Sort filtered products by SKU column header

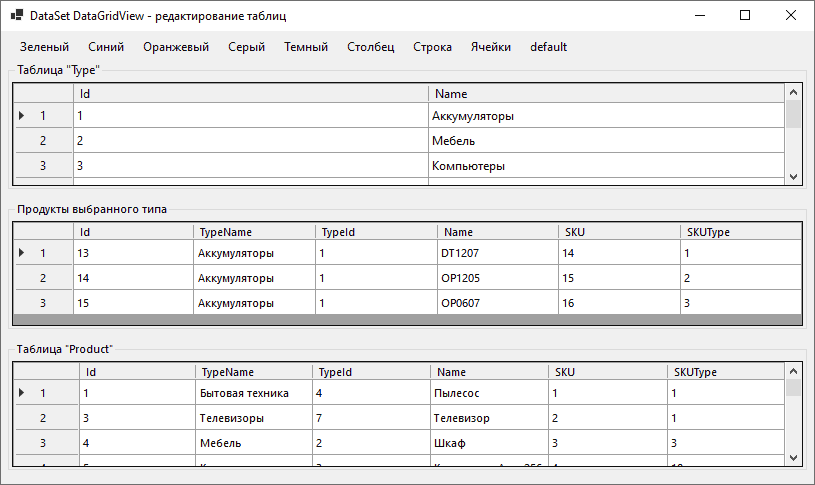620,232
